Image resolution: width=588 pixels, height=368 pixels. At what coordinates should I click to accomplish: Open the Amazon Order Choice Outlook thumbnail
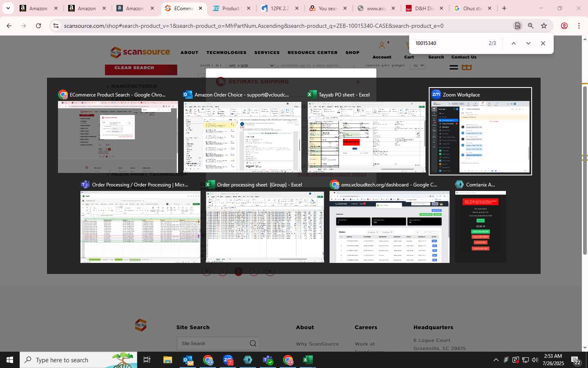point(243,131)
